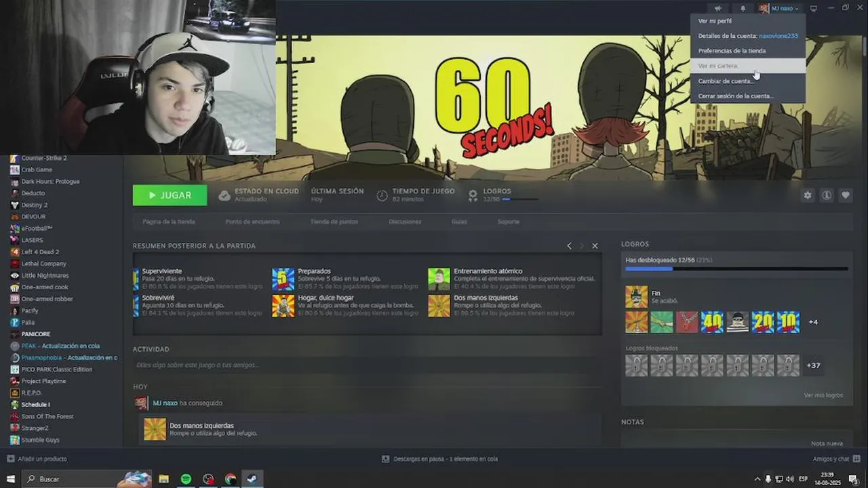The height and width of the screenshot is (488, 868).
Task: Select R.E.P.O. in the library
Action: coord(31,393)
